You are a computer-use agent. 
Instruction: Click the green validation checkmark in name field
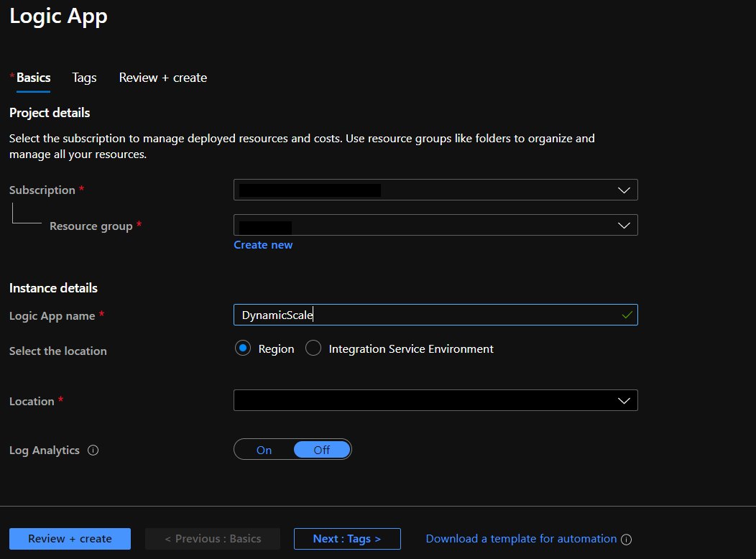[x=627, y=315]
